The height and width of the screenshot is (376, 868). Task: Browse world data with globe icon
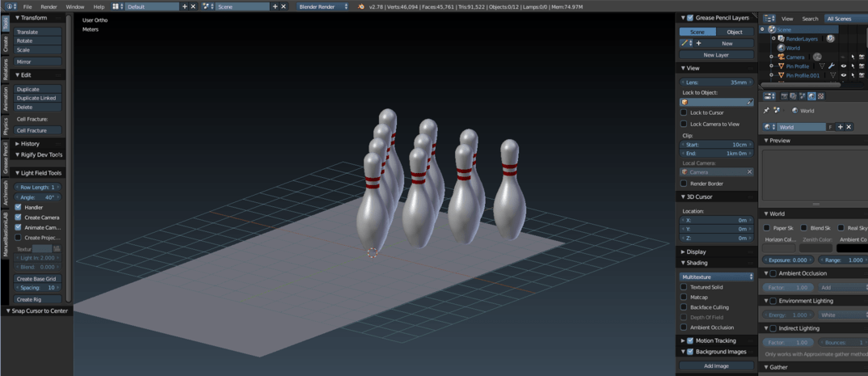coord(769,127)
